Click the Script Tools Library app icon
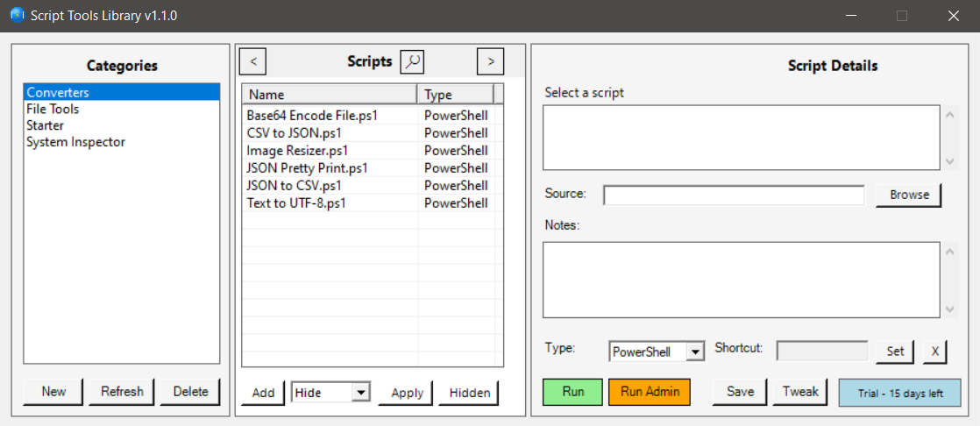This screenshot has width=980, height=426. coord(18,16)
